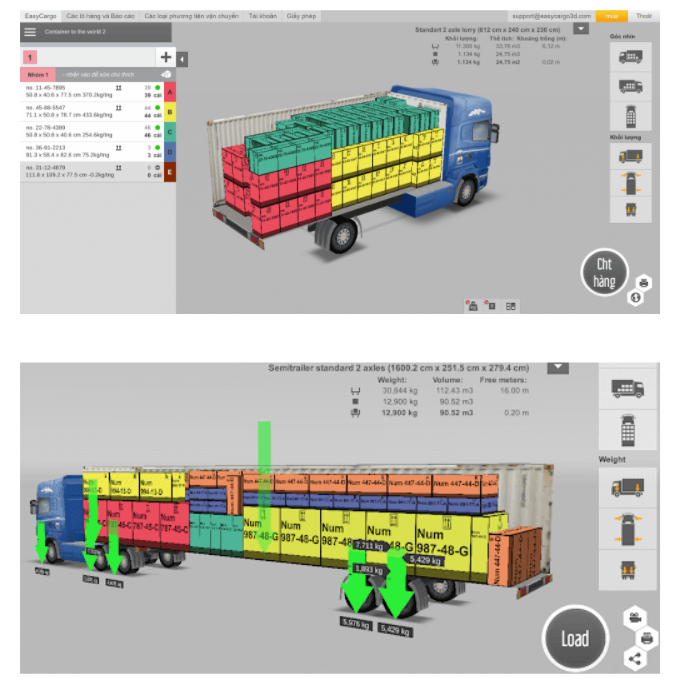Select side weight view under Khối lượng
The image size is (690, 685).
point(631,155)
